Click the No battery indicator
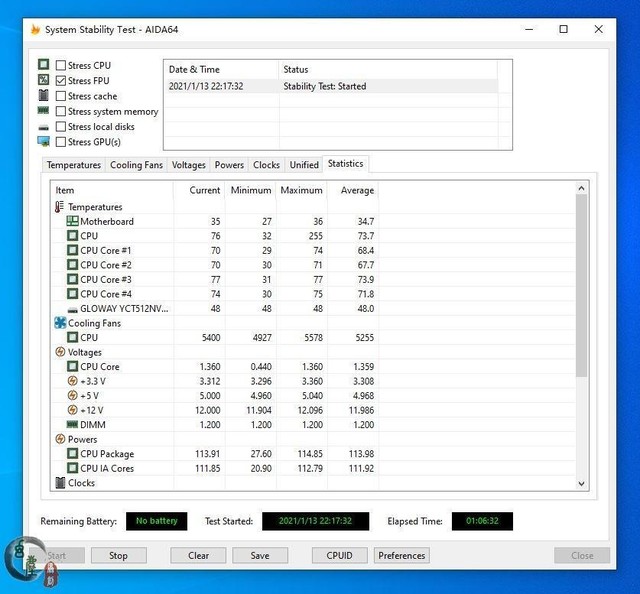Viewport: 640px width, 594px height. pos(157,521)
